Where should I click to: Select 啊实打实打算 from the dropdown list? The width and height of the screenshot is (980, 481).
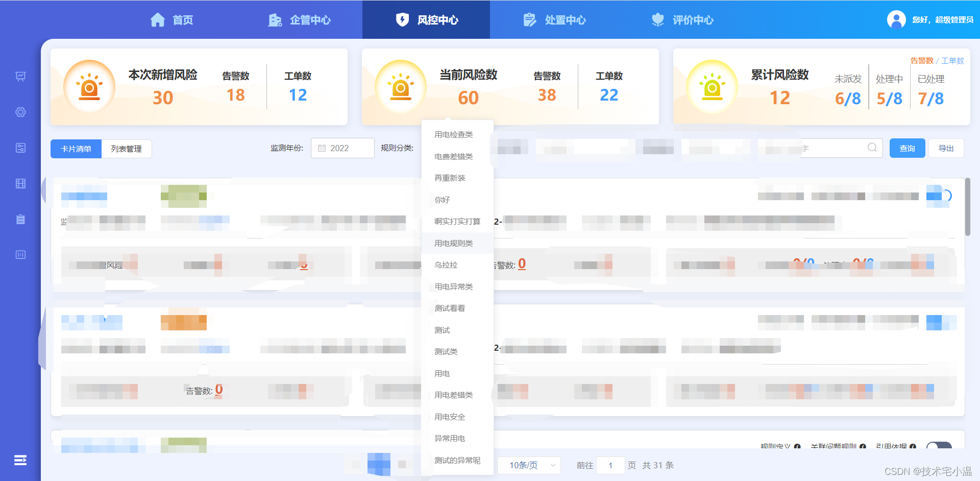(x=457, y=222)
